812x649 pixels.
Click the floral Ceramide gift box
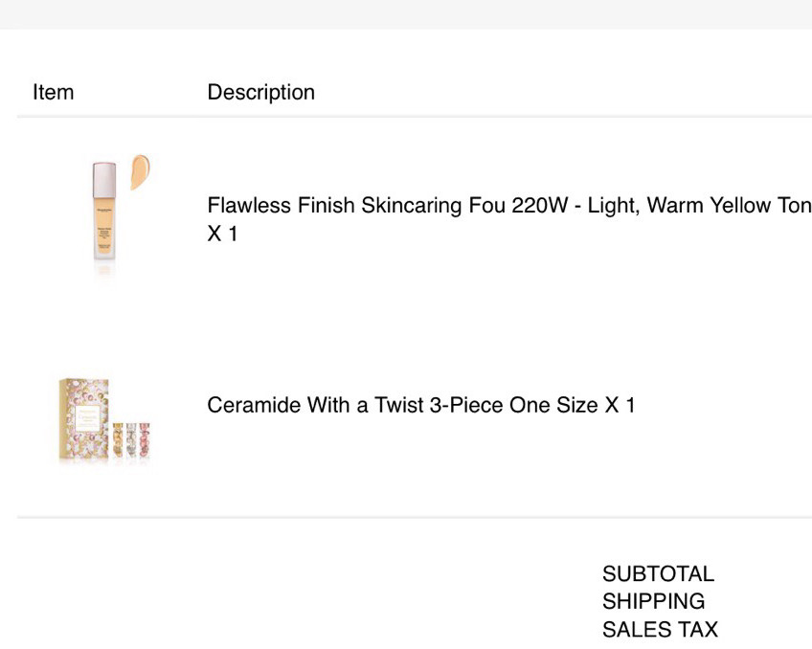pyautogui.click(x=84, y=418)
